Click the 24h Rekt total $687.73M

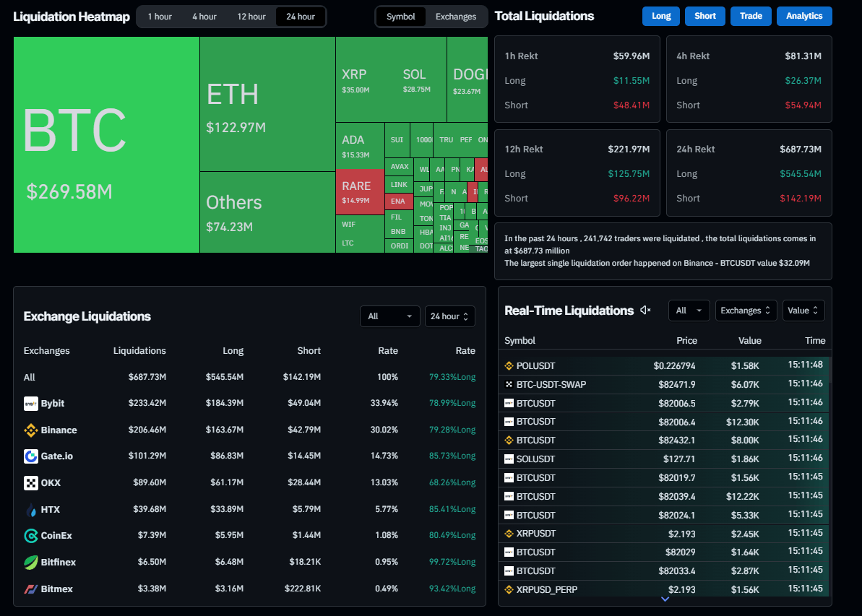pyautogui.click(x=801, y=149)
